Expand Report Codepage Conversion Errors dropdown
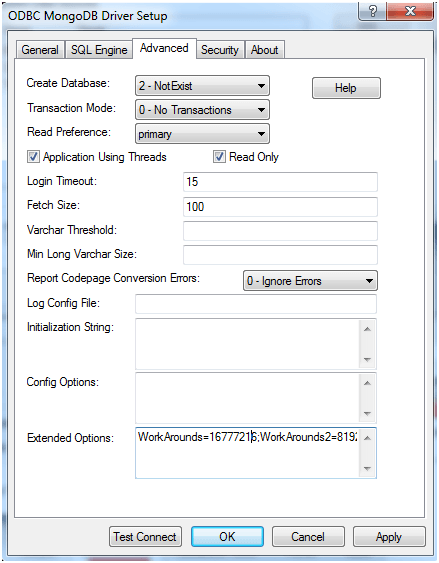This screenshot has width=439, height=563. (310, 281)
